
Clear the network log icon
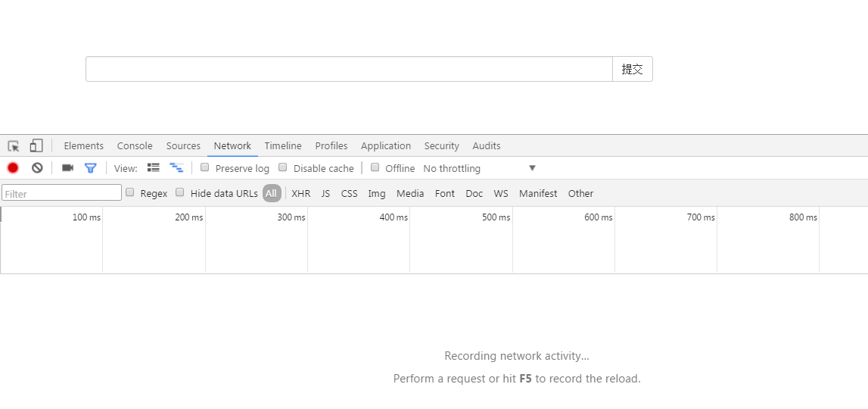pos(37,168)
